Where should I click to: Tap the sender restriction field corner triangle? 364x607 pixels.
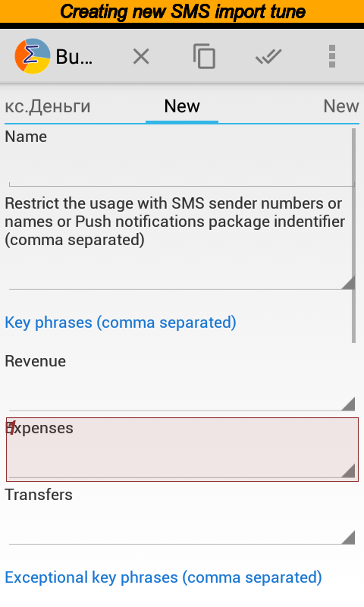point(348,282)
